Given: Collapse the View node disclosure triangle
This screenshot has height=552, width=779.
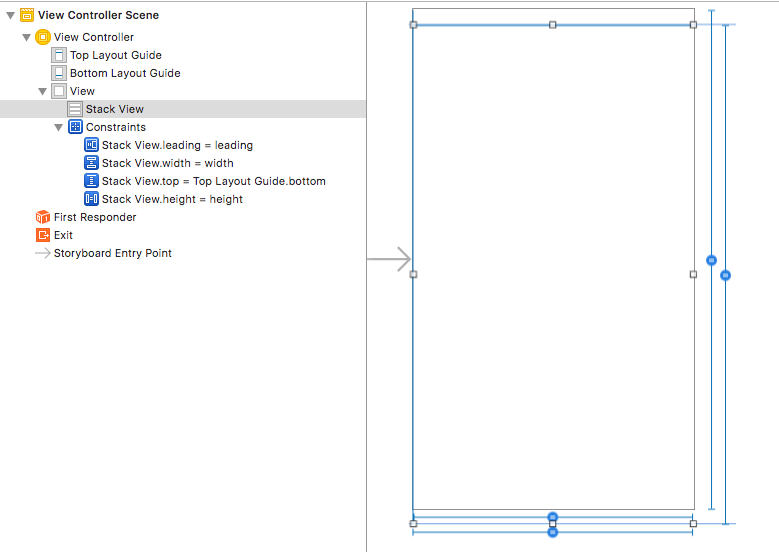Looking at the screenshot, I should [43, 91].
